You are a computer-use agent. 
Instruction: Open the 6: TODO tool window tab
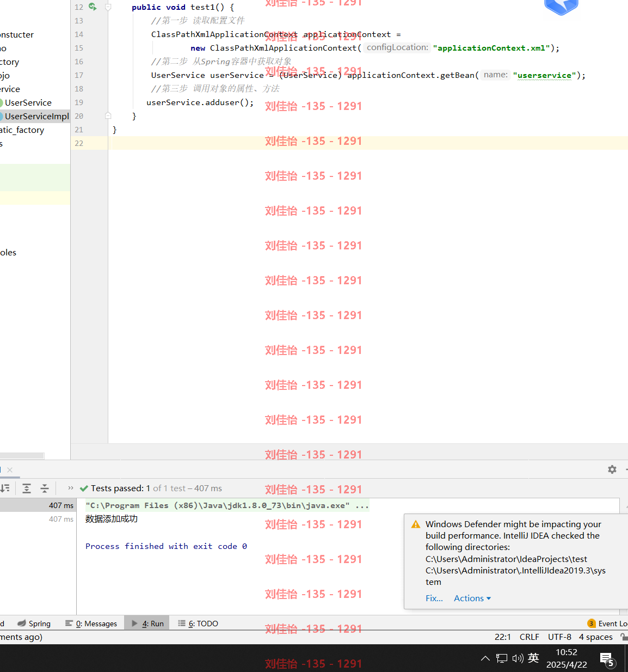[x=198, y=624]
